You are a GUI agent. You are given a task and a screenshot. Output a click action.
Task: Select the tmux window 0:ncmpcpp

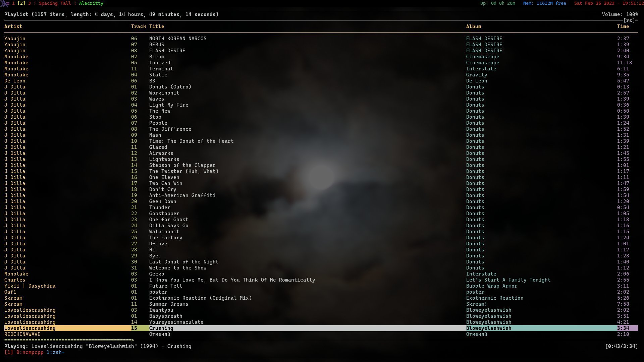pos(30,352)
